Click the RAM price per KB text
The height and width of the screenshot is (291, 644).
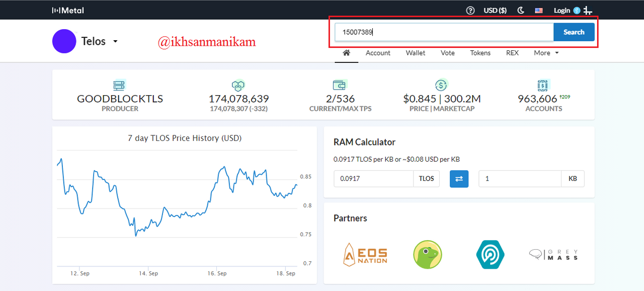[x=396, y=160]
